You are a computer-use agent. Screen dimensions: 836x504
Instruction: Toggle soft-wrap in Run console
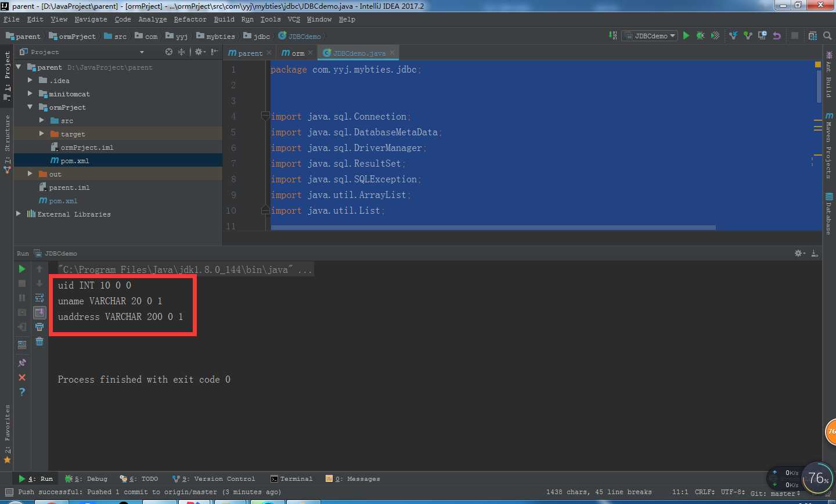pyautogui.click(x=39, y=298)
